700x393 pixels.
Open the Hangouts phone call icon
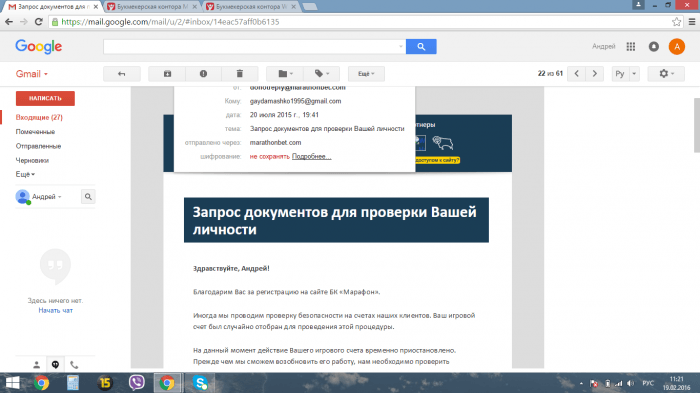click(x=74, y=365)
